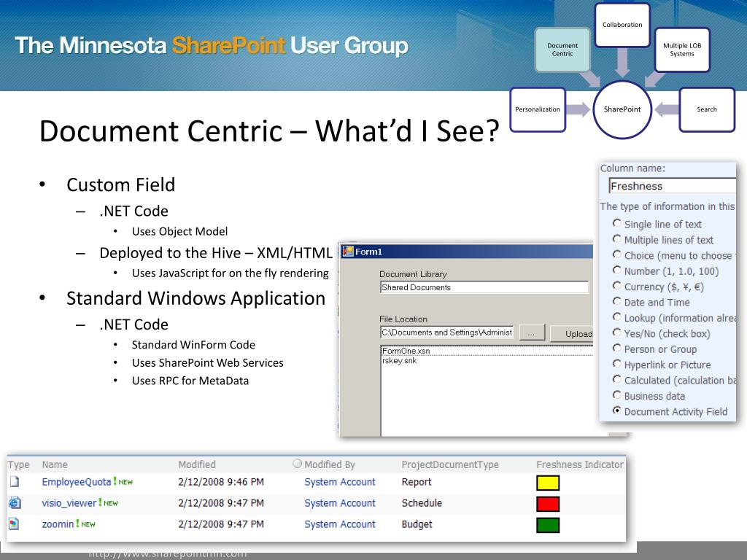Click the zoomin file type icon
The image size is (747, 560).
click(15, 524)
